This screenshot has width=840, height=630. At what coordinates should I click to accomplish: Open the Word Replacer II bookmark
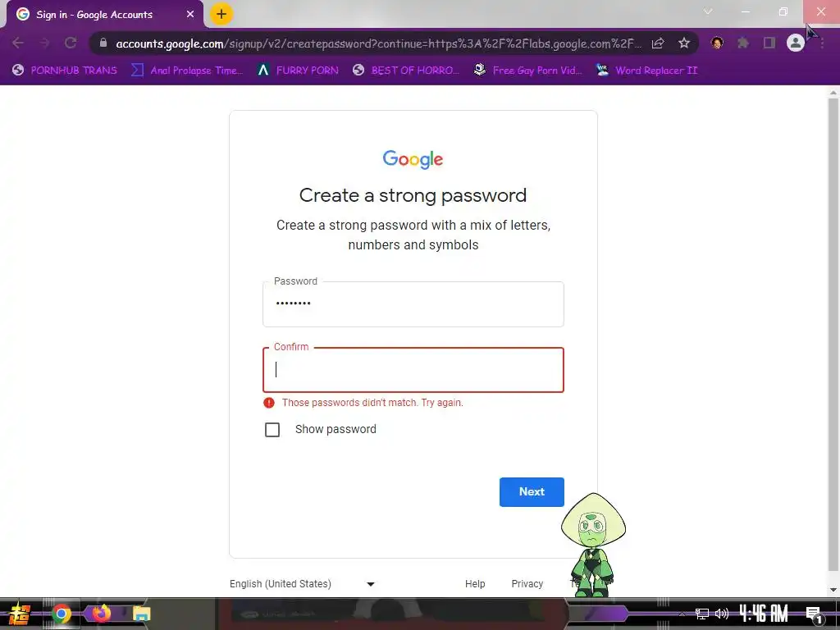pyautogui.click(x=647, y=71)
